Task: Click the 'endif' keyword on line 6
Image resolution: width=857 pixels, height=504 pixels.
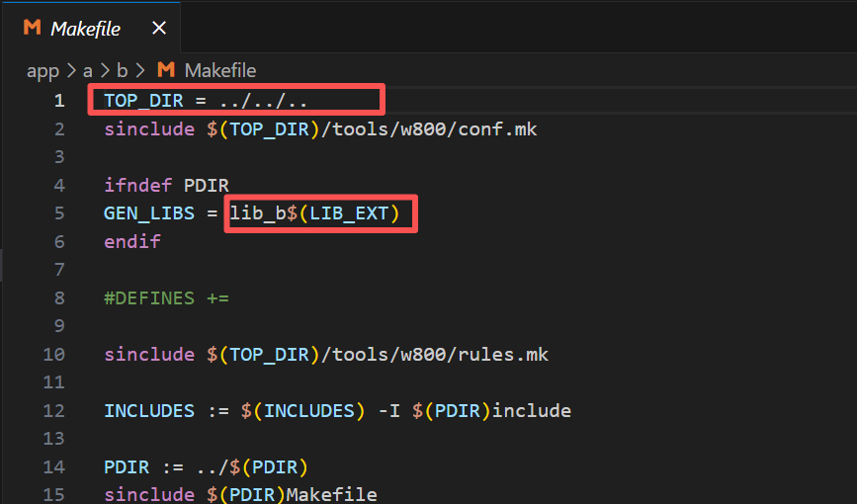Action: click(x=131, y=241)
